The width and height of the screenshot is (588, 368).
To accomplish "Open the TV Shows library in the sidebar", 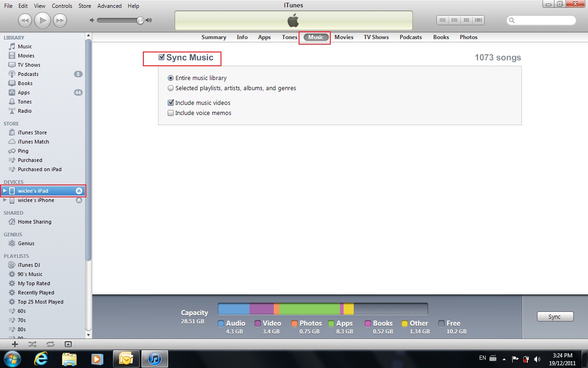I will [x=29, y=65].
